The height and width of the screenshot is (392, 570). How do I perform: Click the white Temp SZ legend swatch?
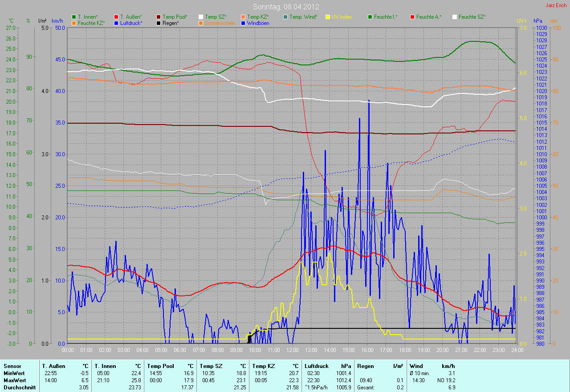click(x=201, y=17)
